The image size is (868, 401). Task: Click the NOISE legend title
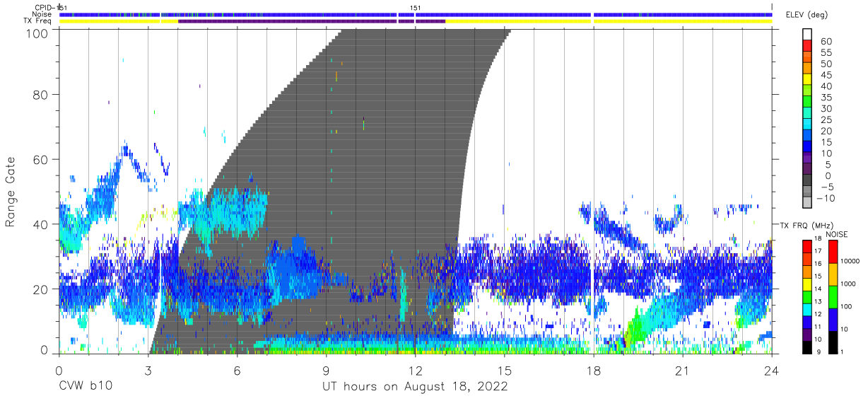click(x=836, y=234)
